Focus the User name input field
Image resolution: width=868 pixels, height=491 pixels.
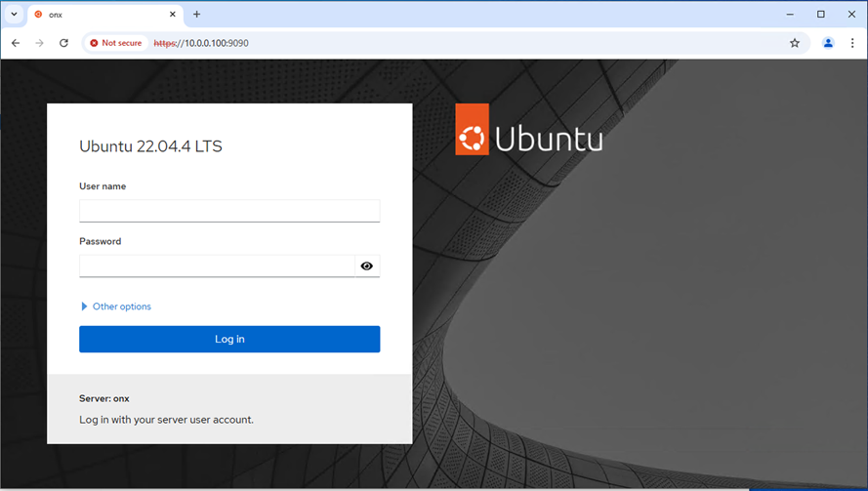229,211
